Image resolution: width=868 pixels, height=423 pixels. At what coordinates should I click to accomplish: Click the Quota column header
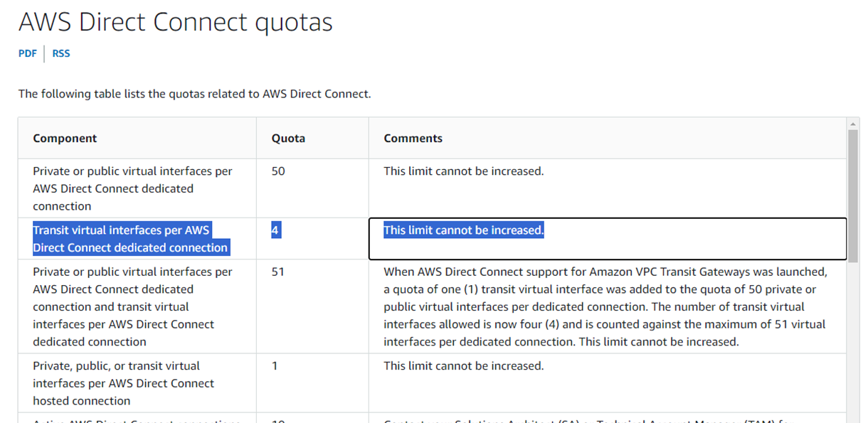pyautogui.click(x=288, y=139)
